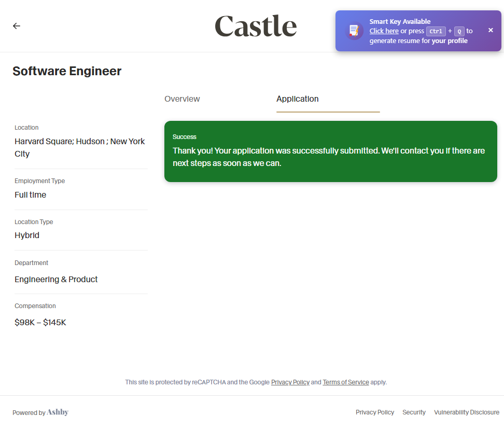The image size is (504, 430).
Task: Click the Software Engineer job title
Action: click(67, 71)
